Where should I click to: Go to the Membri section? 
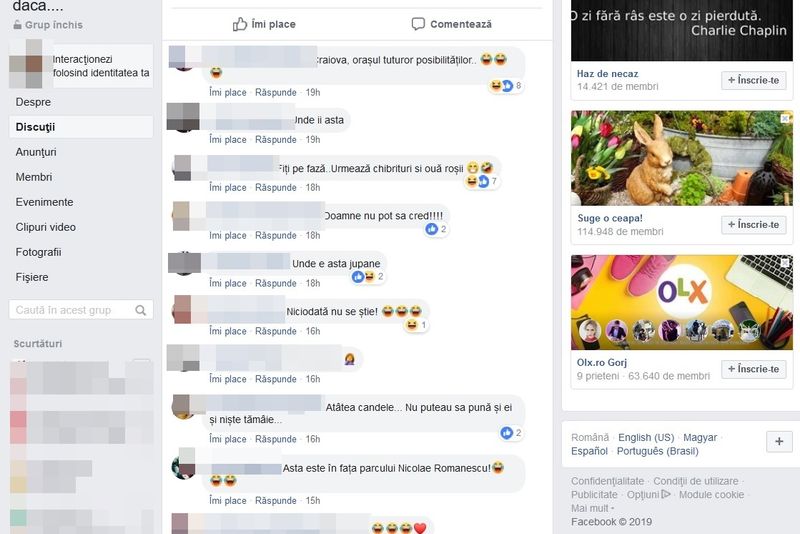34,177
